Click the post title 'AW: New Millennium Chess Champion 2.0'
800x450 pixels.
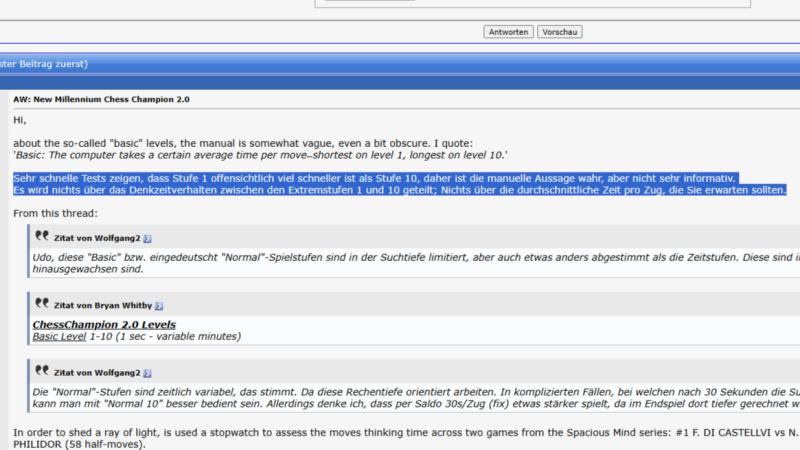coord(101,99)
